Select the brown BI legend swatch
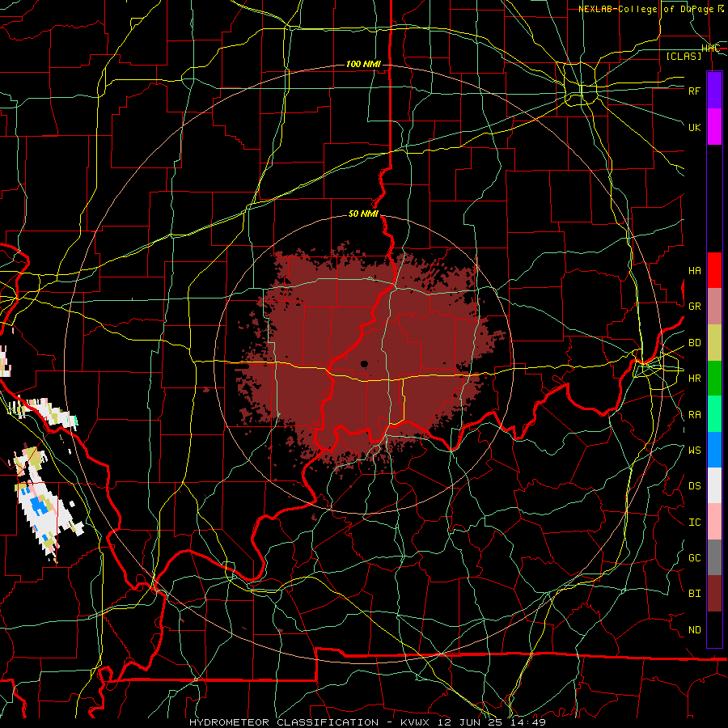 point(714,594)
